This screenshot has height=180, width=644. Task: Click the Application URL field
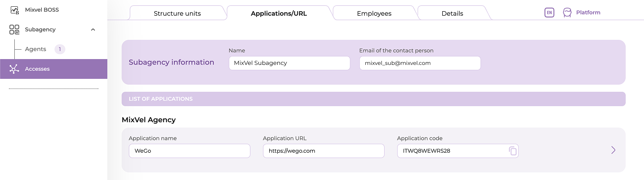tap(323, 151)
